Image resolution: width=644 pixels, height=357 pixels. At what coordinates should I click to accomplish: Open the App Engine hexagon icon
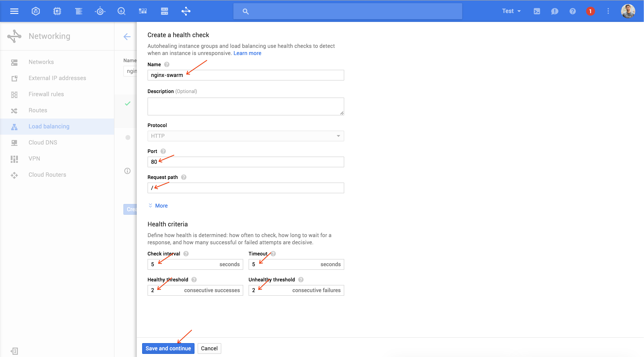click(36, 11)
